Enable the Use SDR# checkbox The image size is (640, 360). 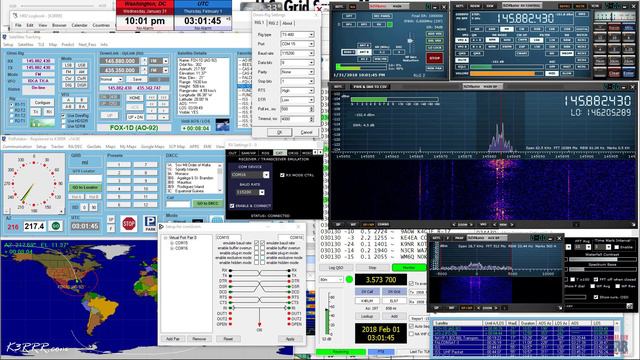63,126
